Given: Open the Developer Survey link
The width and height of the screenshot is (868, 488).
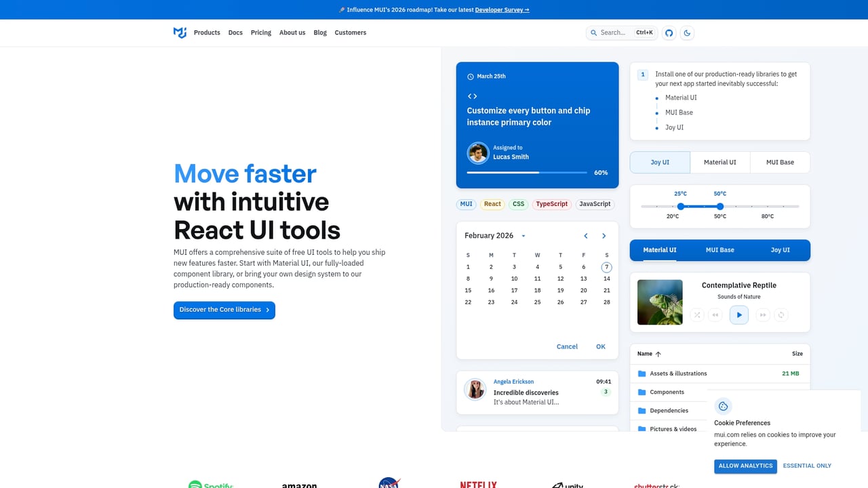Looking at the screenshot, I should (500, 9).
